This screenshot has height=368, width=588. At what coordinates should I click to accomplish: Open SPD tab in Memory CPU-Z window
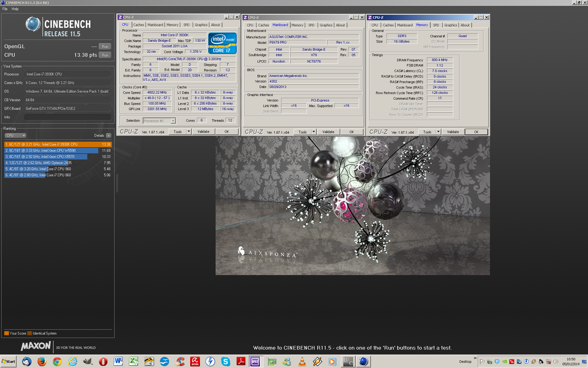tap(436, 25)
